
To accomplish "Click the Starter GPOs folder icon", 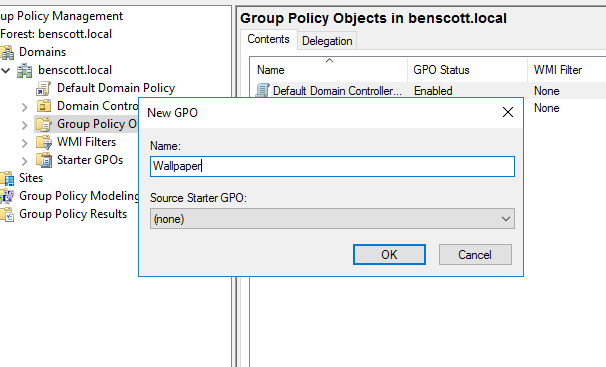I will click(x=44, y=160).
